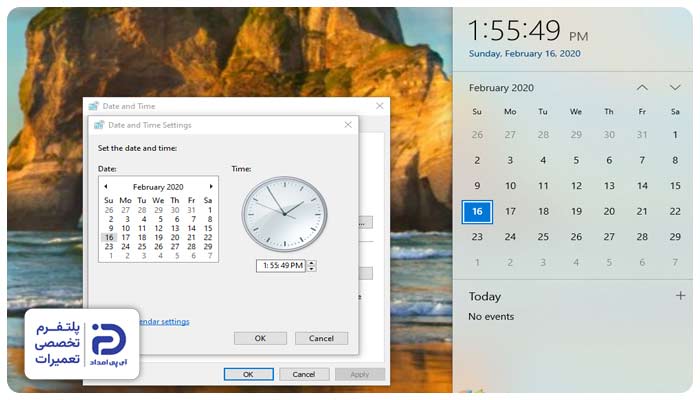Open date settings via Sunday, February 16, 2020
The height and width of the screenshot is (400, 700).
pos(525,54)
